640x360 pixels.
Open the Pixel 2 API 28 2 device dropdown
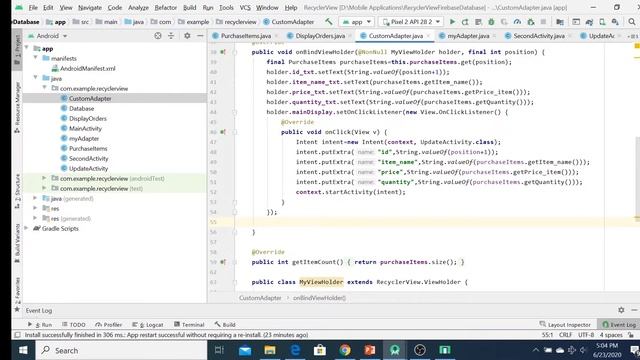click(x=411, y=22)
